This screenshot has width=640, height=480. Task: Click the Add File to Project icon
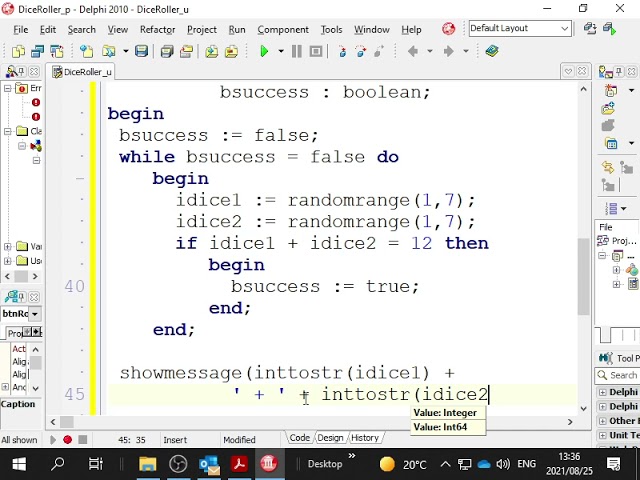211,51
